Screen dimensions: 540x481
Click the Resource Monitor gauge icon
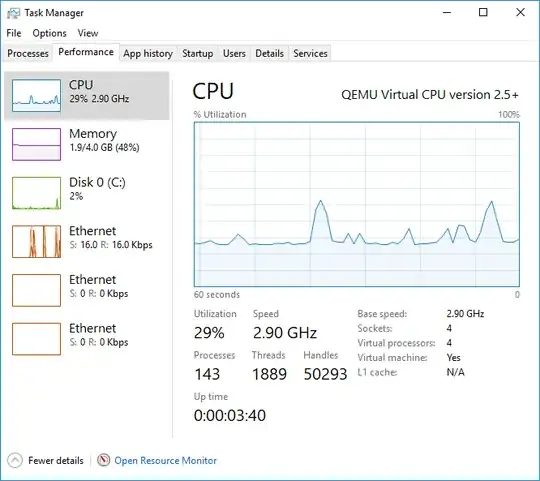tap(103, 460)
